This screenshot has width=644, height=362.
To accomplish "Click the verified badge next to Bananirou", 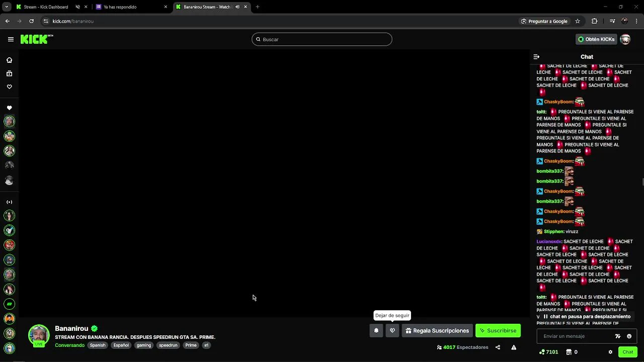I will pyautogui.click(x=94, y=328).
